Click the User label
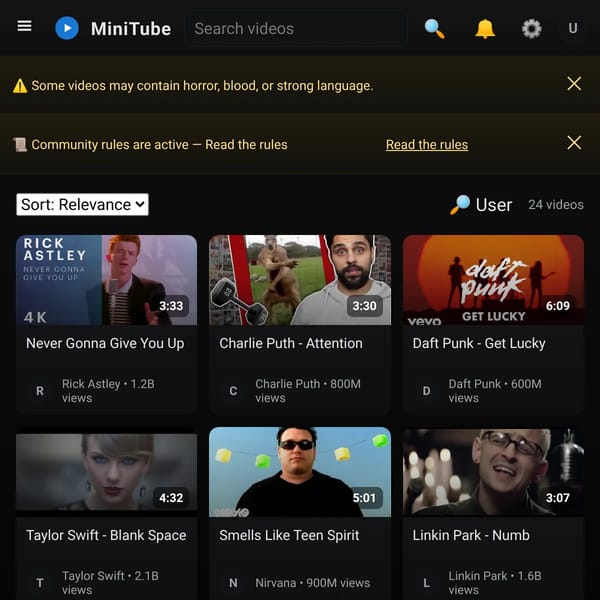 point(494,205)
